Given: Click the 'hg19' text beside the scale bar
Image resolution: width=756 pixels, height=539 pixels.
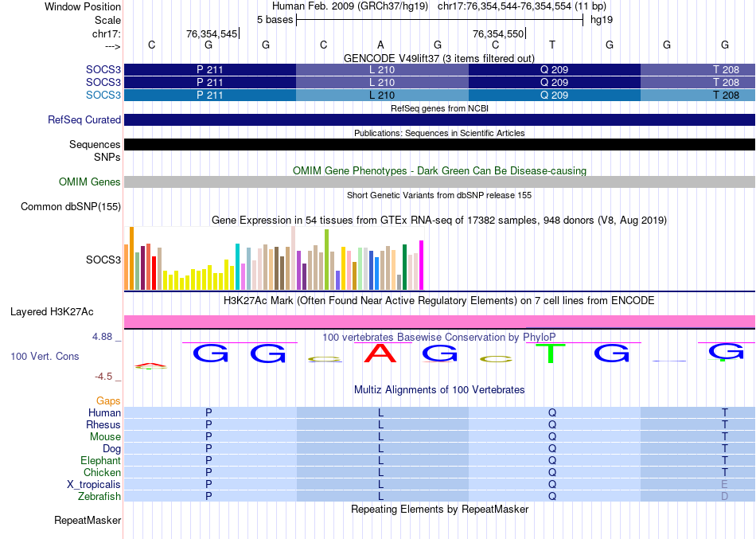Looking at the screenshot, I should tap(602, 20).
